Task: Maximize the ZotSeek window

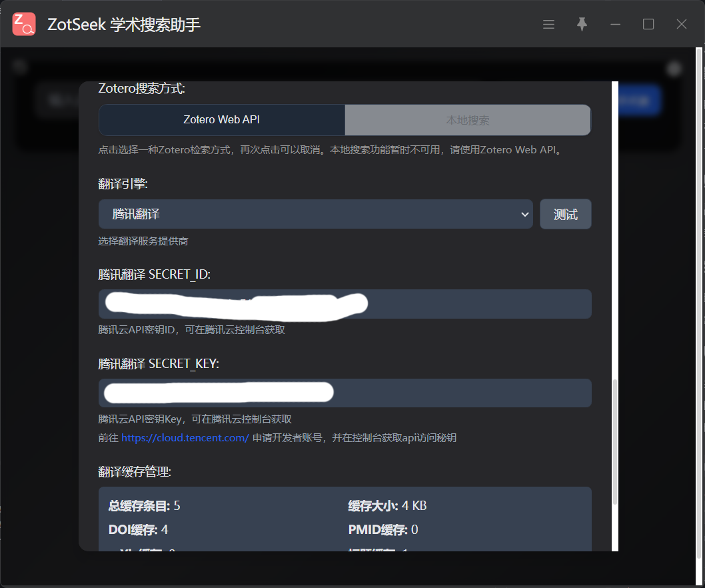Action: coord(648,24)
